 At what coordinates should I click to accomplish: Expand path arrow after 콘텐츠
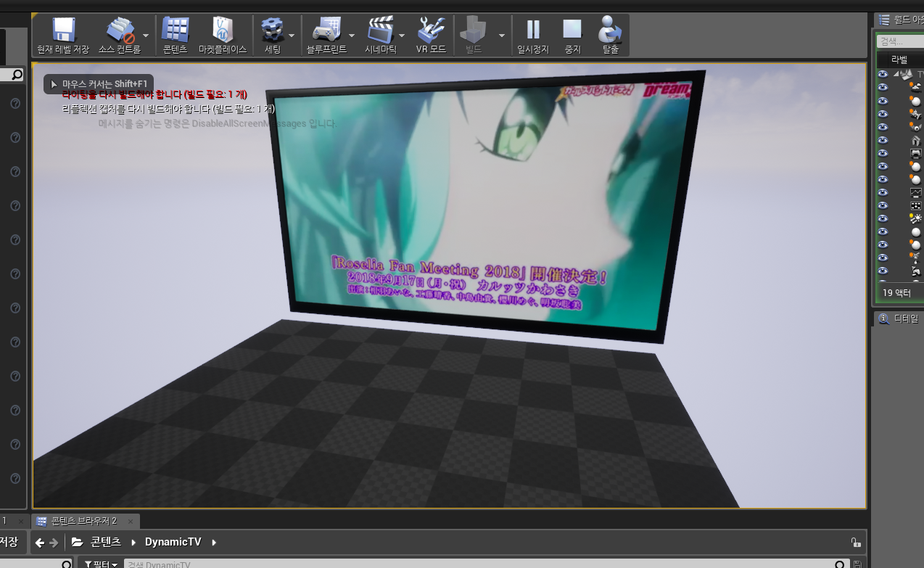[133, 543]
